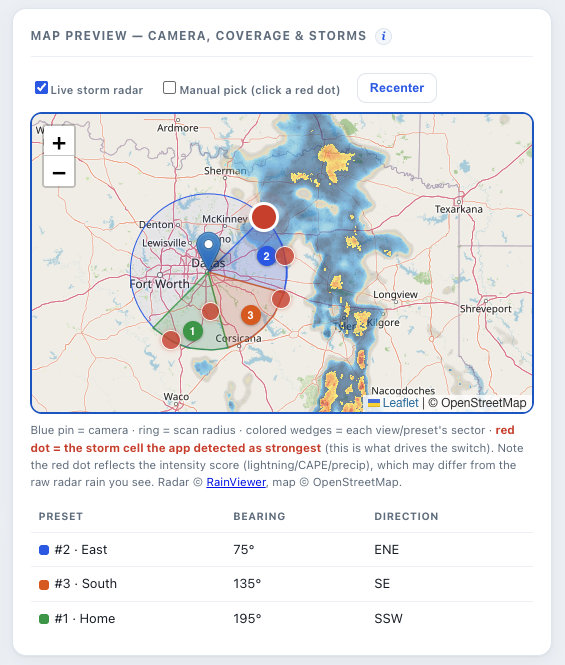This screenshot has height=665, width=565.
Task: Click the Nacogdoches label on the map
Action: coord(403,391)
